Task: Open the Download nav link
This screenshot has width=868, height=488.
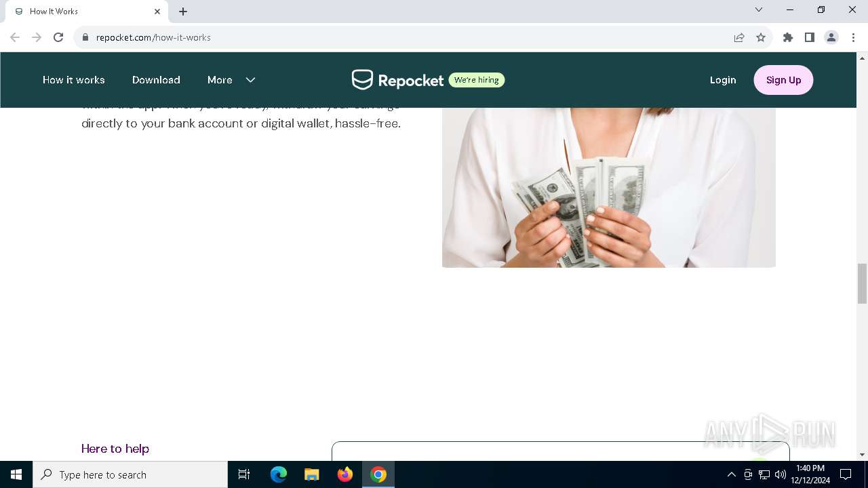Action: (x=156, y=80)
